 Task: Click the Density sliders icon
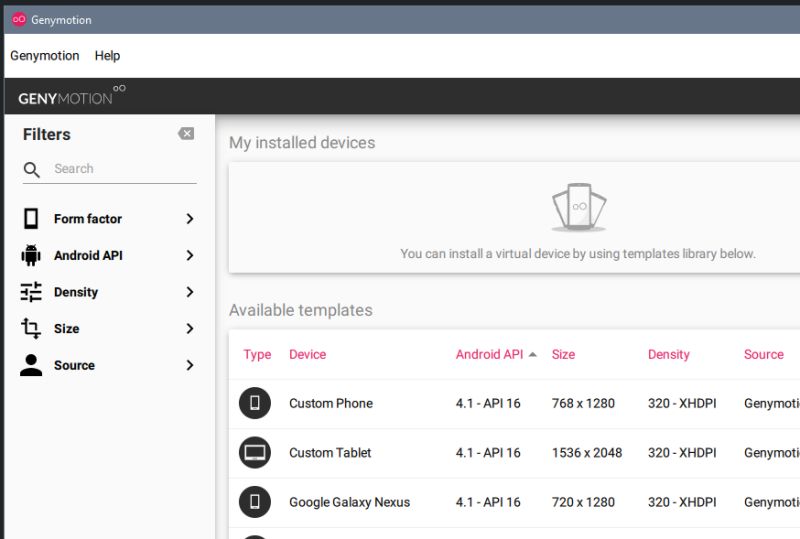point(31,292)
